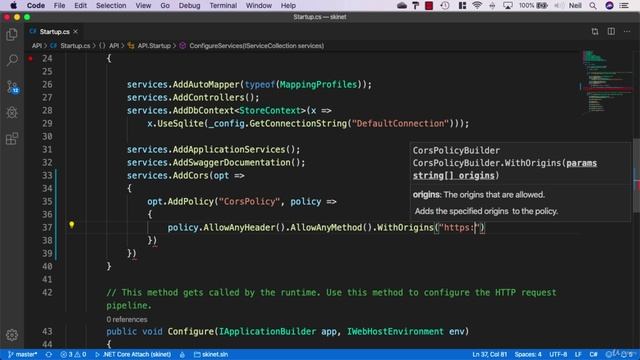
Task: Open the Debug view in activity bar
Action: click(x=12, y=113)
